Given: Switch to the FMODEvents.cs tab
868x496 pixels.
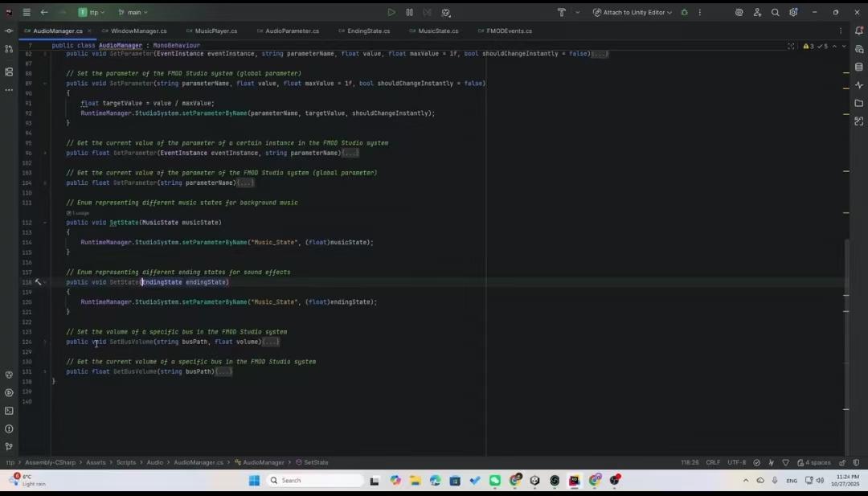Looking at the screenshot, I should pos(509,31).
